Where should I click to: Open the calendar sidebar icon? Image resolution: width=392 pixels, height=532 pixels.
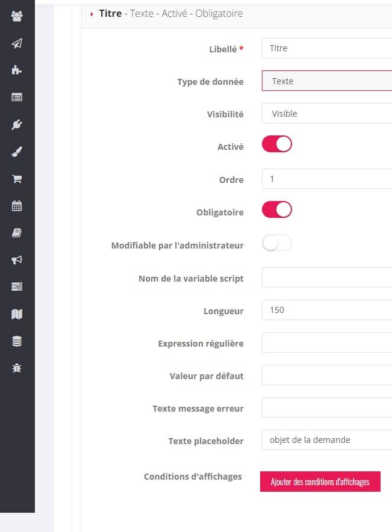coord(17,206)
